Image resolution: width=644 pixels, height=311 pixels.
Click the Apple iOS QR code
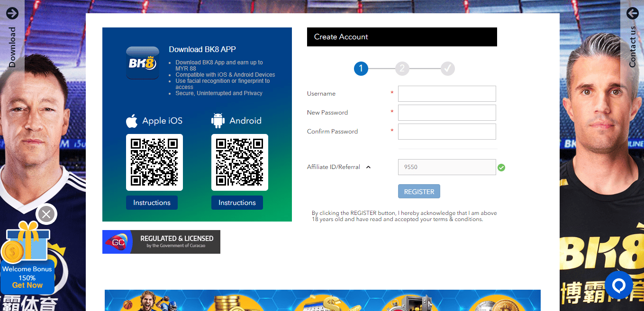pyautogui.click(x=154, y=162)
